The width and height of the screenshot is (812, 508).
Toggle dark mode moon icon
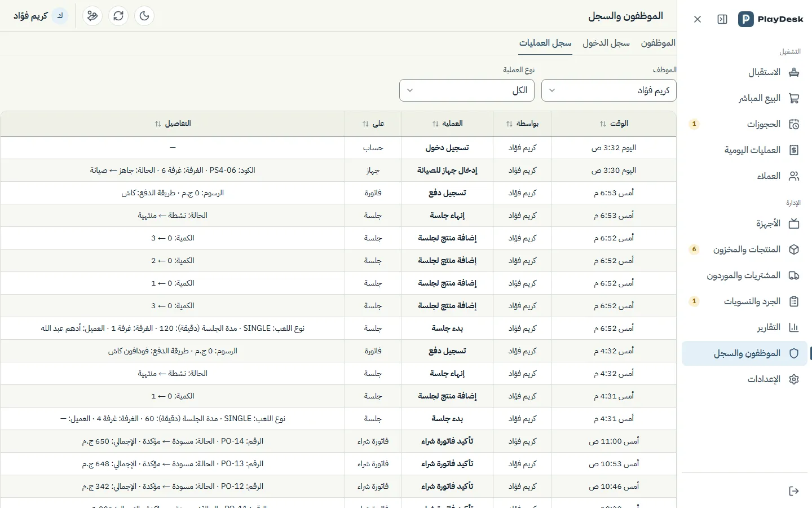[x=144, y=16]
